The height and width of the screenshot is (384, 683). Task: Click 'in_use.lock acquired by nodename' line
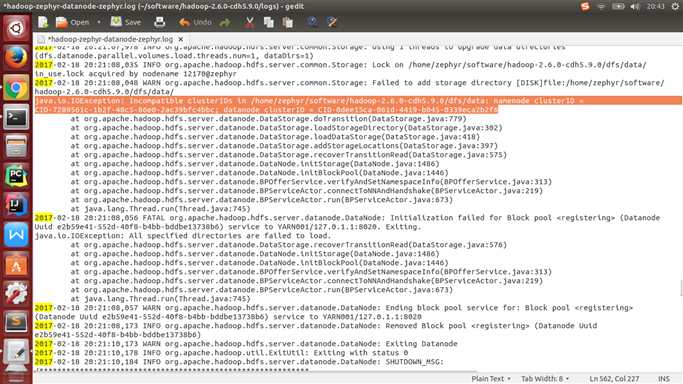point(135,74)
